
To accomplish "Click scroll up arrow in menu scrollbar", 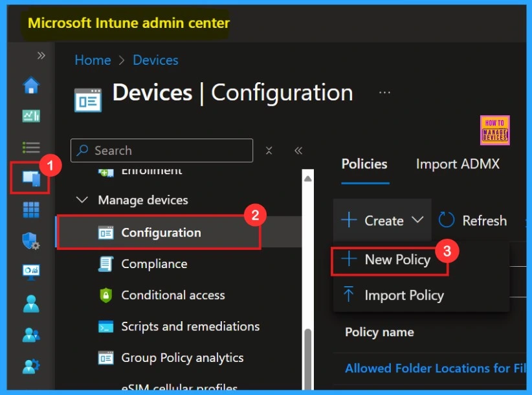I will 307,179.
